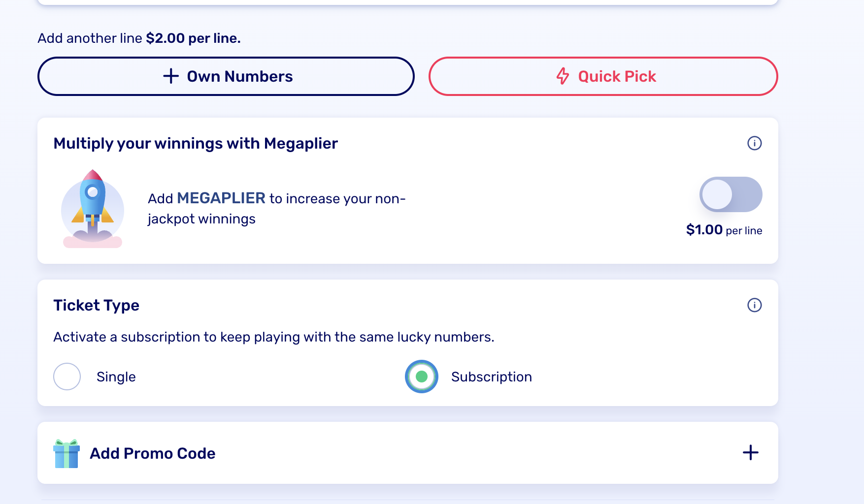The width and height of the screenshot is (864, 504).
Task: Click the plus icon to add promo code
Action: click(x=750, y=453)
